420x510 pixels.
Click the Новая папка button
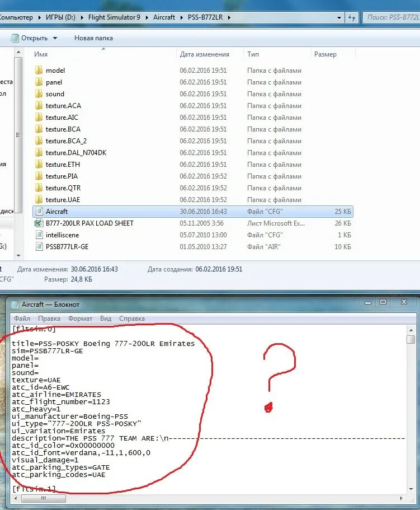point(93,38)
